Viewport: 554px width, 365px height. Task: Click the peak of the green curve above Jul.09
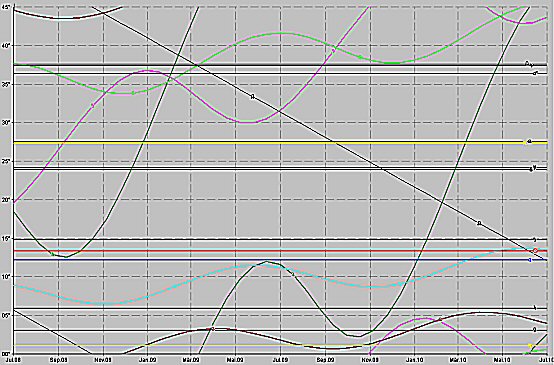point(281,33)
